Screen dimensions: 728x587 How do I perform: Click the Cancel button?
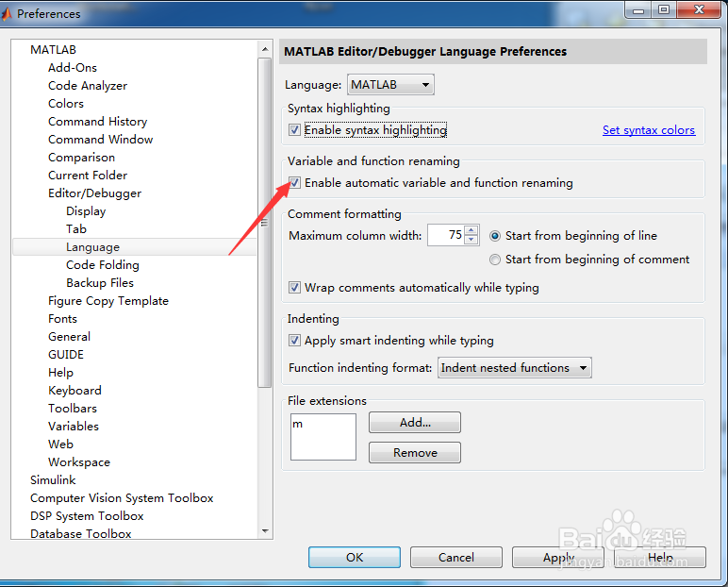[x=455, y=557]
